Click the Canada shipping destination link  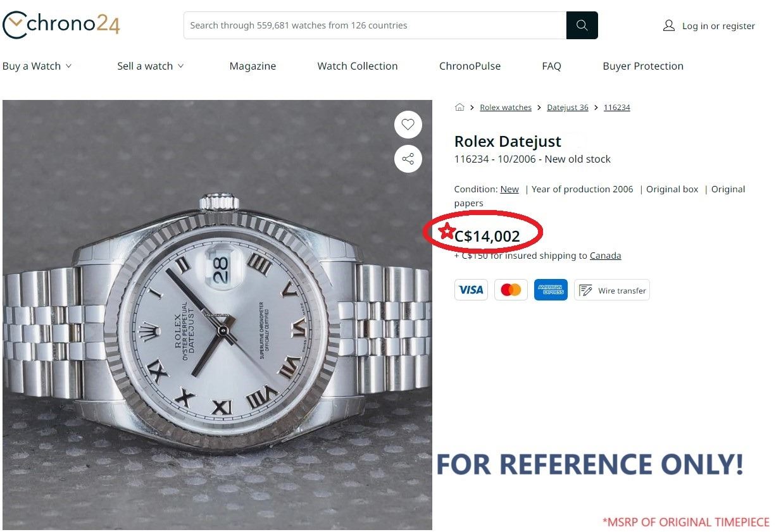point(605,256)
